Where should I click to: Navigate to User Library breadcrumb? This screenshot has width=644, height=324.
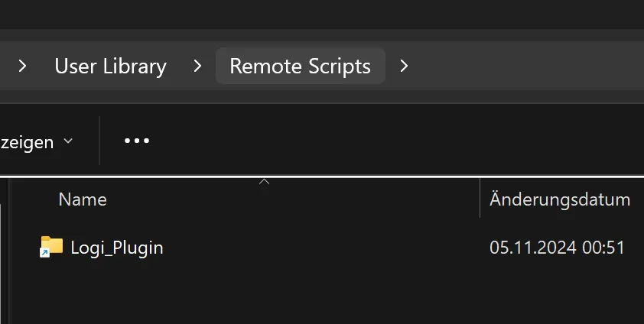click(x=110, y=66)
